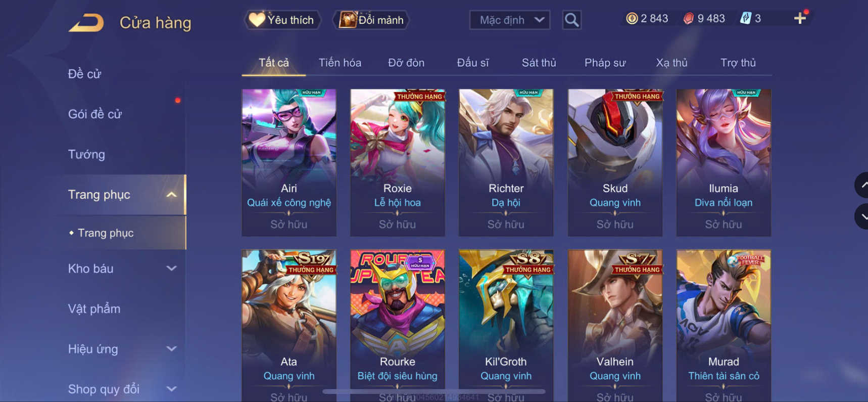Jump down with the down arrow button
Screen dimensions: 868x402
861,216
